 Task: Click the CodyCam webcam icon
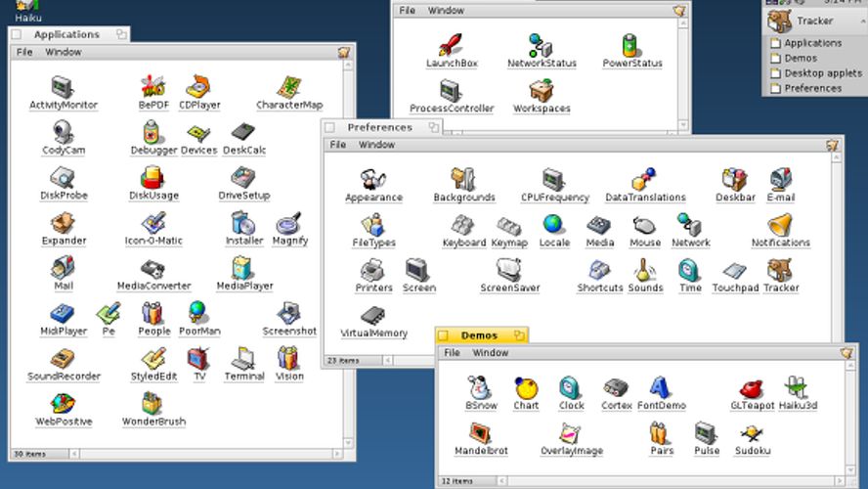(64, 132)
